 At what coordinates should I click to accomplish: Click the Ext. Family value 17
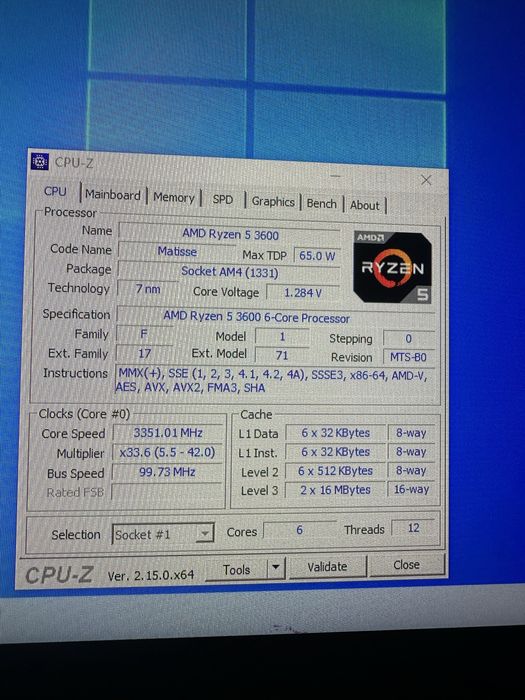pyautogui.click(x=144, y=354)
